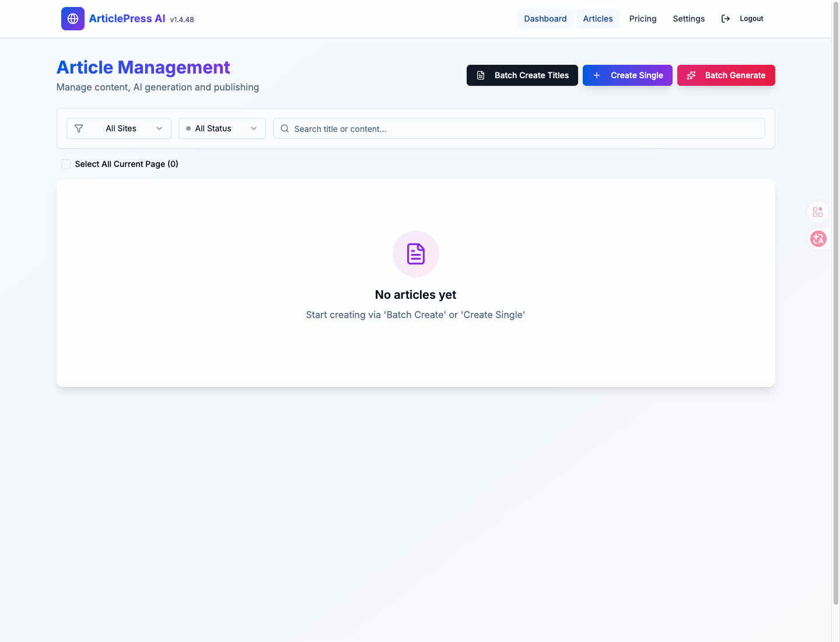Select the filter funnel icon
Viewport: 840px width, 642px height.
coord(79,128)
